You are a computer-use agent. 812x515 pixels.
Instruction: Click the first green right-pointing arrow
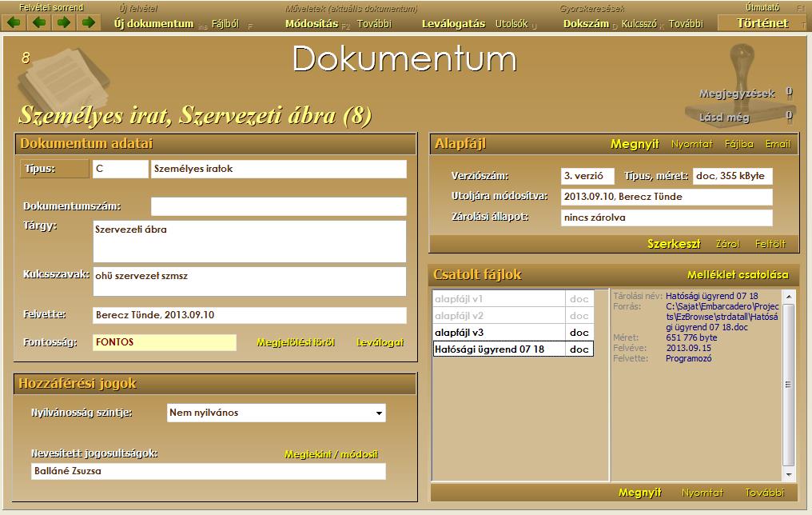tap(64, 23)
